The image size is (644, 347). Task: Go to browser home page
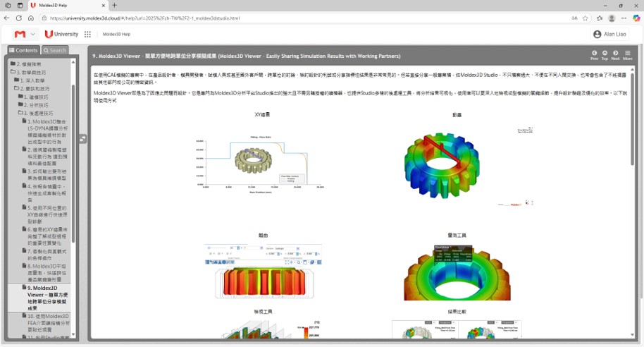pyautogui.click(x=31, y=18)
